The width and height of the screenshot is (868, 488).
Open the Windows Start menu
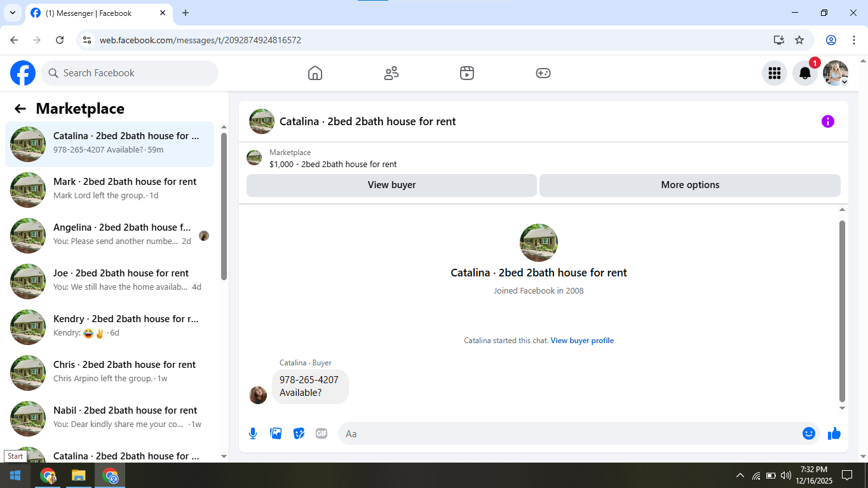(15, 475)
